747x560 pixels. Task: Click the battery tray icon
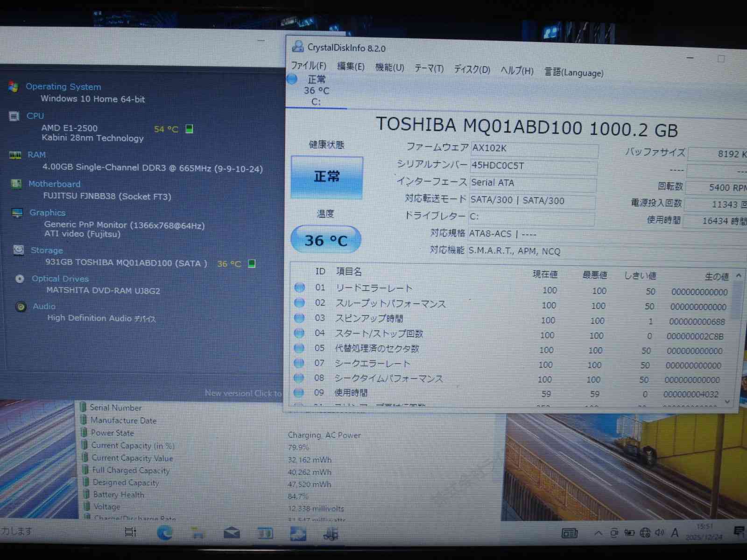(629, 532)
